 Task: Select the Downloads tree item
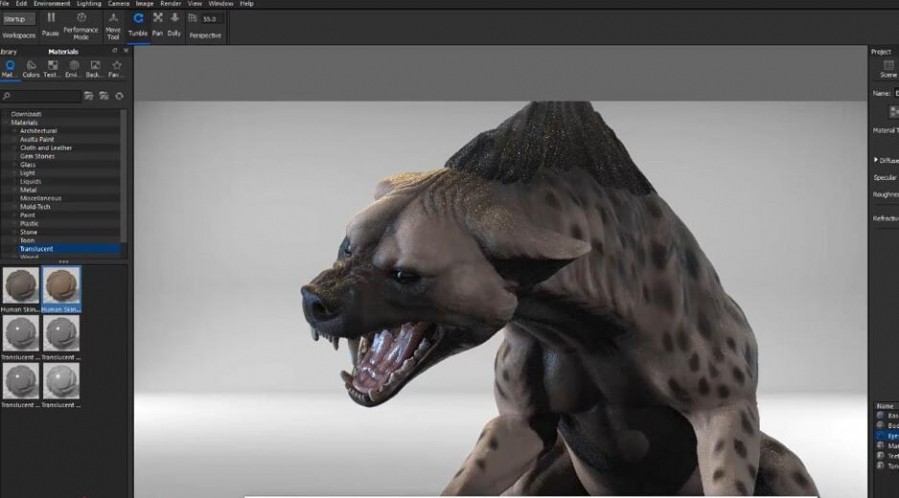pyautogui.click(x=26, y=114)
